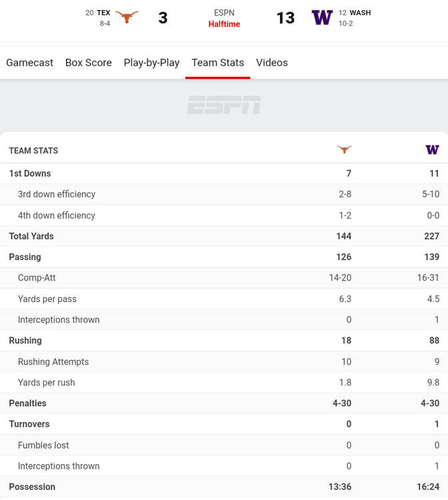This screenshot has height=500, width=448.
Task: Click the Total Yards row label
Action: pyautogui.click(x=31, y=236)
